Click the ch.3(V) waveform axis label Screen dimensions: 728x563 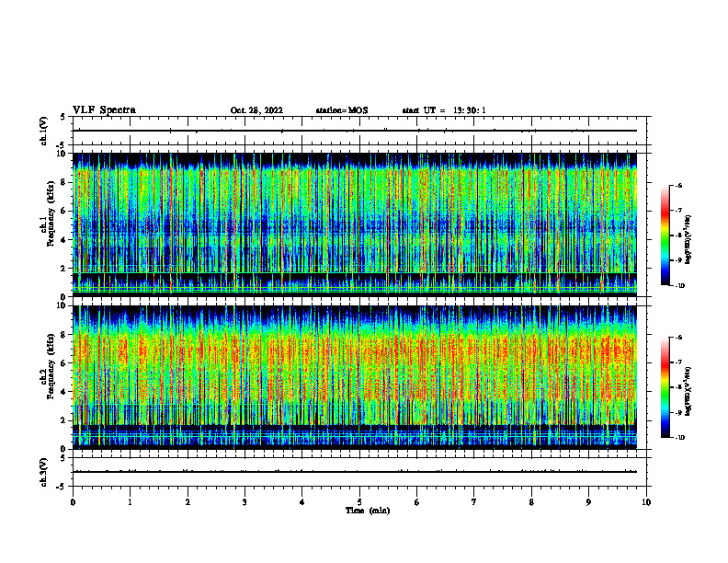(x=43, y=472)
